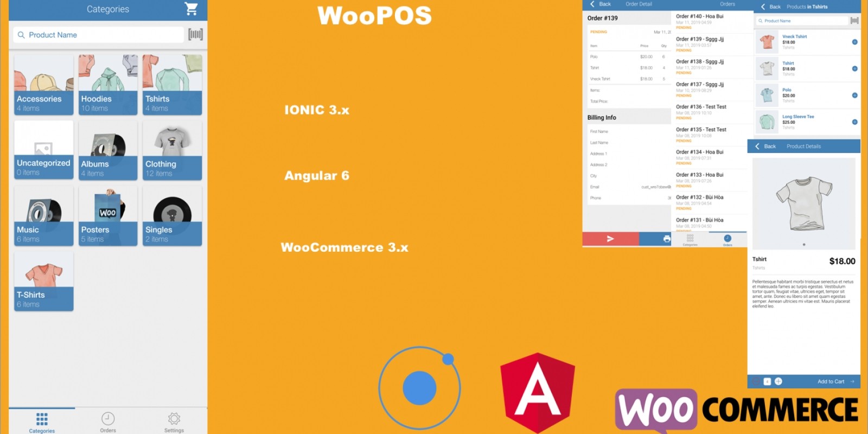This screenshot has height=434, width=868.
Task: Click the quantity box in Product Details
Action: (767, 381)
